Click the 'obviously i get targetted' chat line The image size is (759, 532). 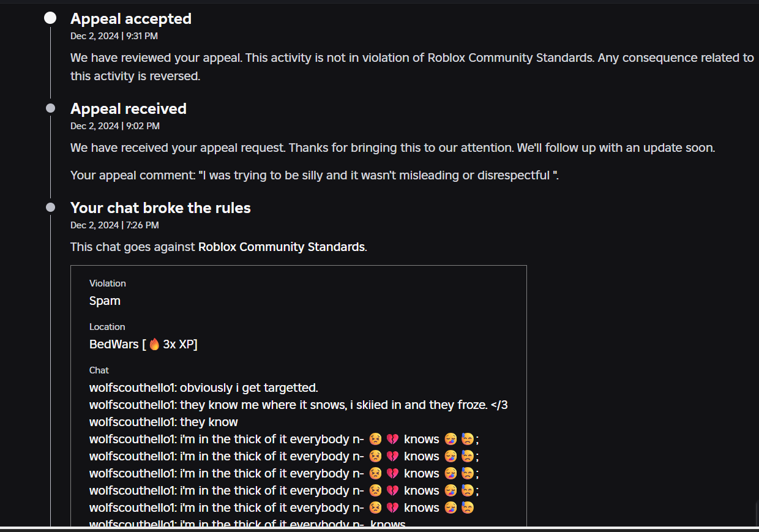click(204, 388)
